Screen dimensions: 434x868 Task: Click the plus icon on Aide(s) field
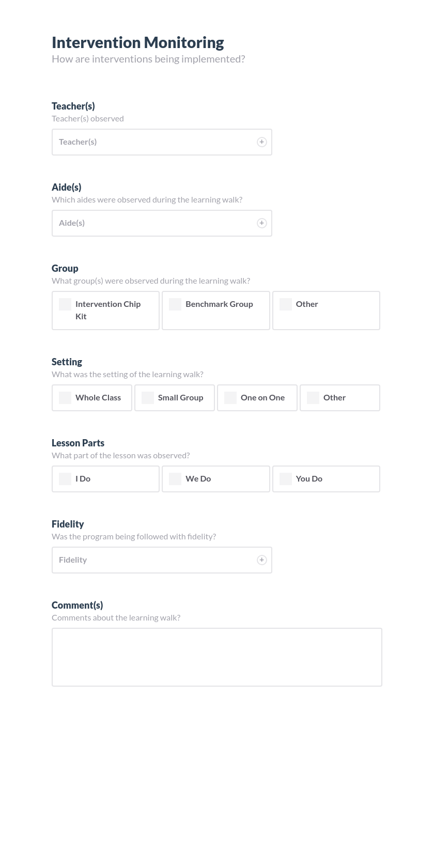[x=262, y=223]
